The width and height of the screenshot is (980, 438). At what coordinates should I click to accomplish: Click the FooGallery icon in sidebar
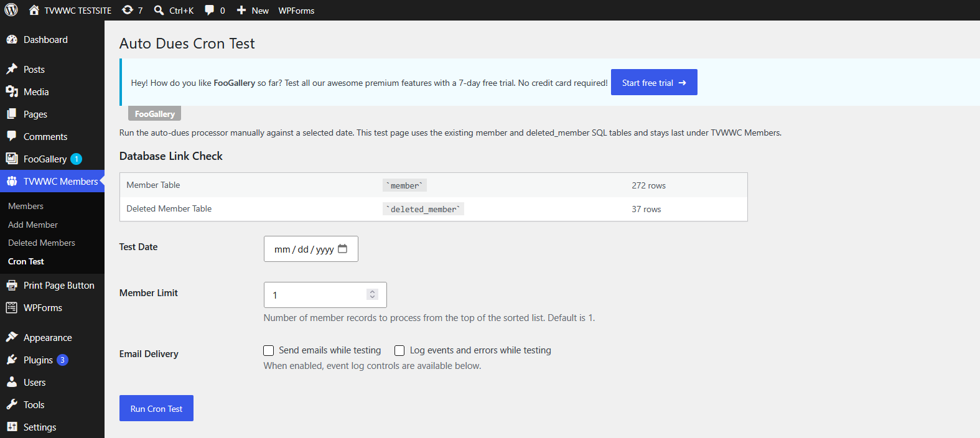click(x=12, y=159)
